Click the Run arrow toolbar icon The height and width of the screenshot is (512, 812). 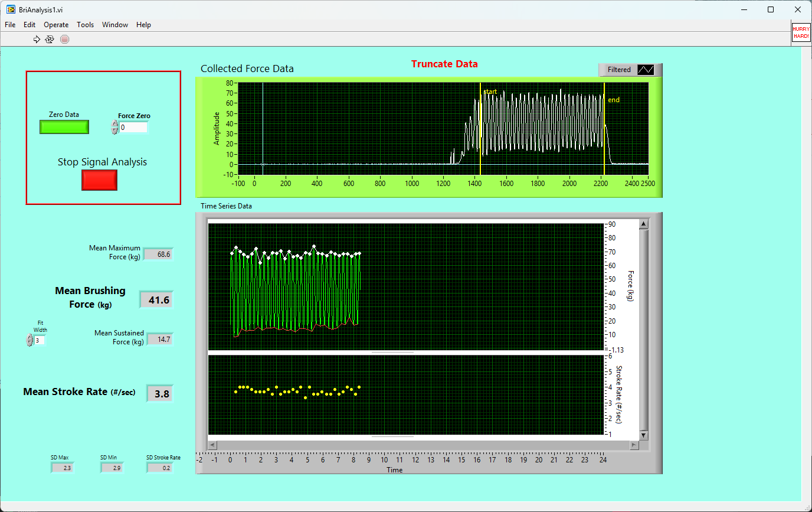point(37,39)
